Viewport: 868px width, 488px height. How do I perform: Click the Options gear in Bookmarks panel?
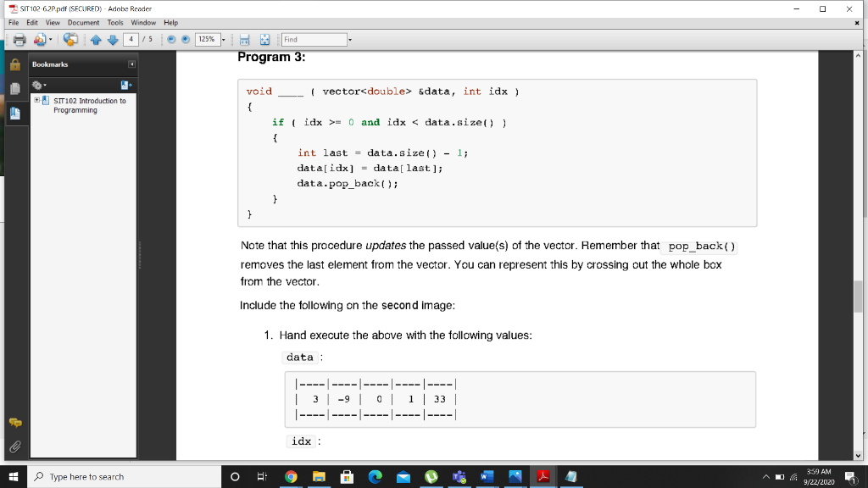37,85
